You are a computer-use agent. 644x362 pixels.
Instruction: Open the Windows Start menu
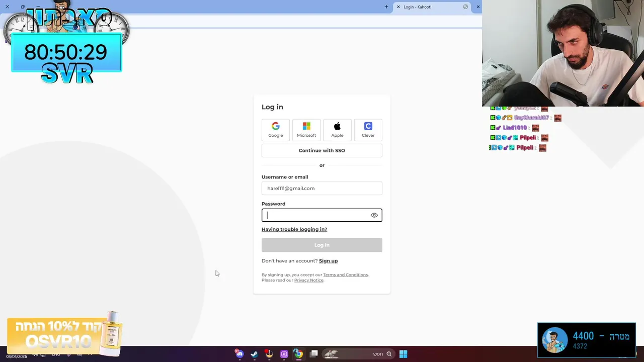[403, 354]
